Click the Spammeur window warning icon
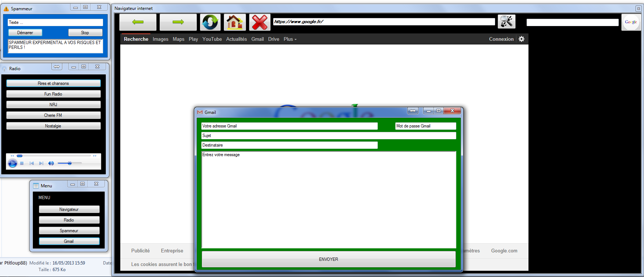 (6, 8)
